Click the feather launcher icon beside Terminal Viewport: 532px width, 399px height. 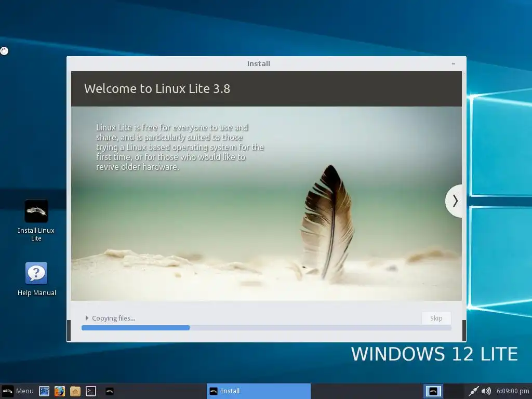pos(110,391)
